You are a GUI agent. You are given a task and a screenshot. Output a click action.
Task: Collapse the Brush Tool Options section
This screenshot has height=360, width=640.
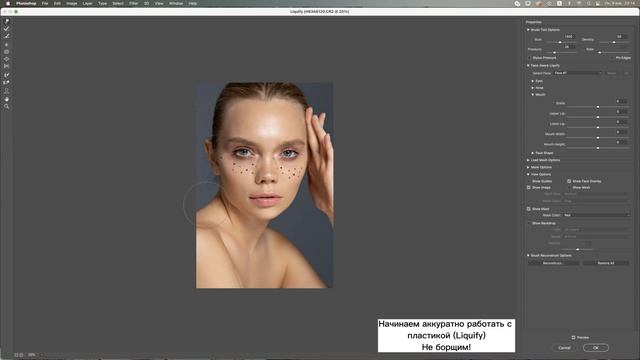point(528,30)
